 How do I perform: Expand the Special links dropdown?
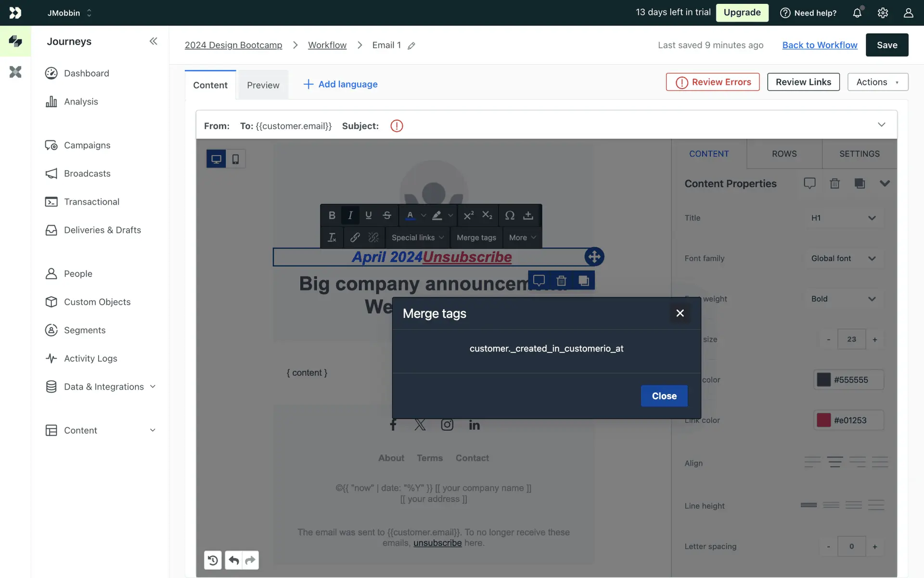click(x=417, y=237)
